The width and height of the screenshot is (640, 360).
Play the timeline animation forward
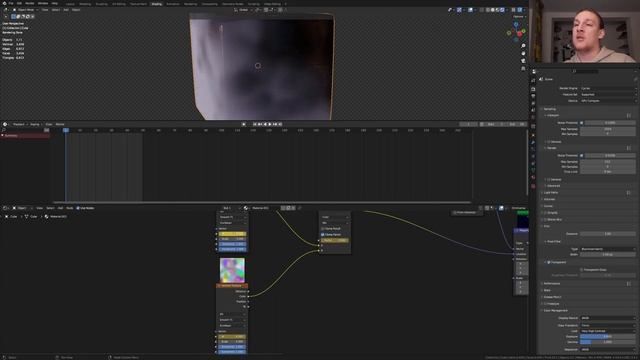pyautogui.click(x=270, y=124)
